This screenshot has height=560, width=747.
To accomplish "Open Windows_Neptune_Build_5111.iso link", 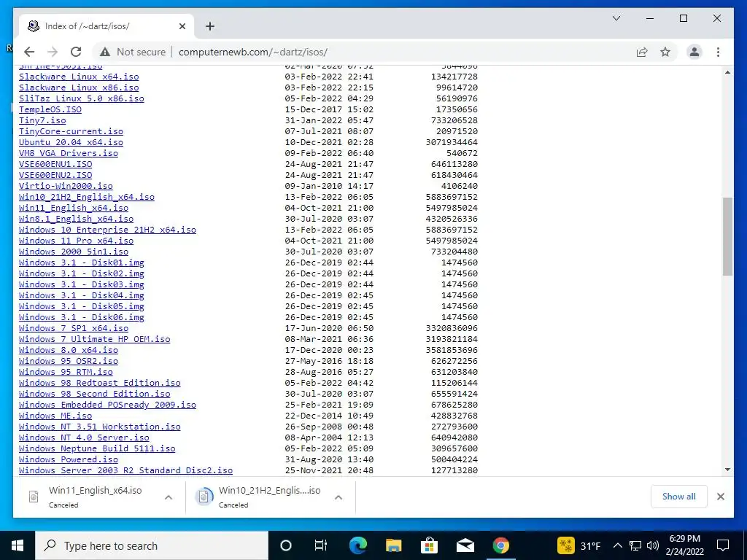I will coord(97,449).
